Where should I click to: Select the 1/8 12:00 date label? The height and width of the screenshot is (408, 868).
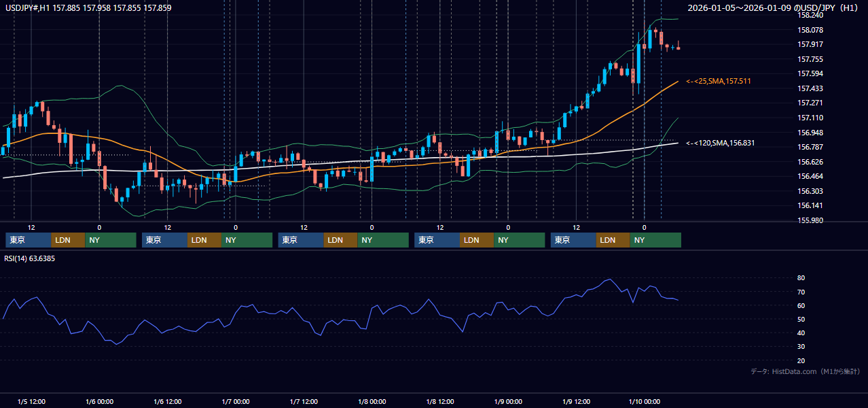pyautogui.click(x=440, y=401)
